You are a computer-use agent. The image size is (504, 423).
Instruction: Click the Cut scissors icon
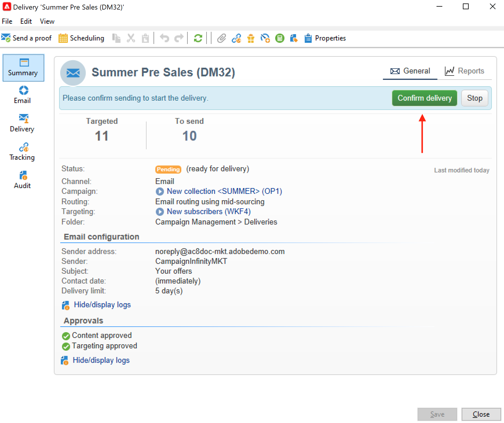[x=131, y=38]
